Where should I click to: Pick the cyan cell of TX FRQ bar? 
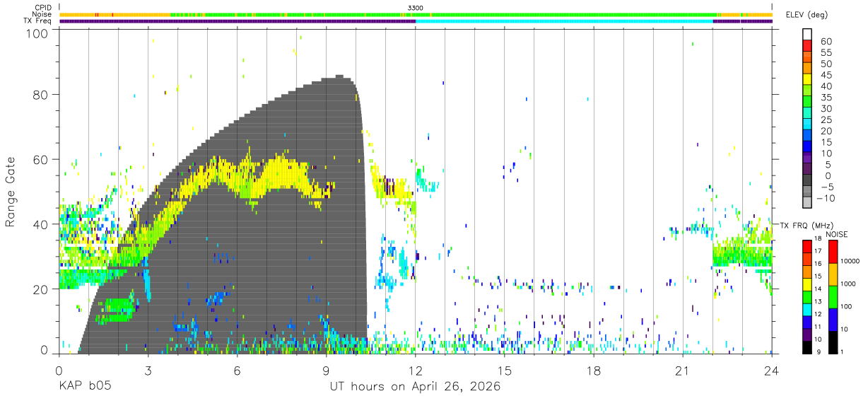[806, 308]
